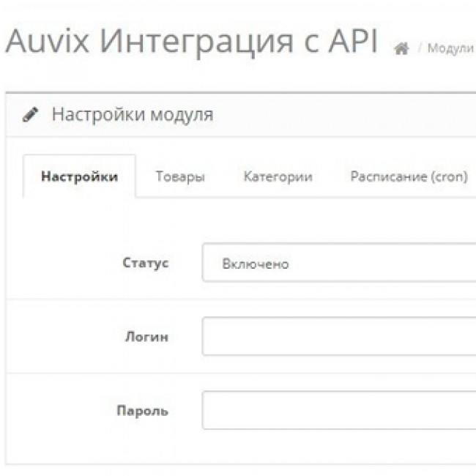Click the slash separator before Модули breadcrumb
The image size is (476, 476).
click(x=421, y=50)
